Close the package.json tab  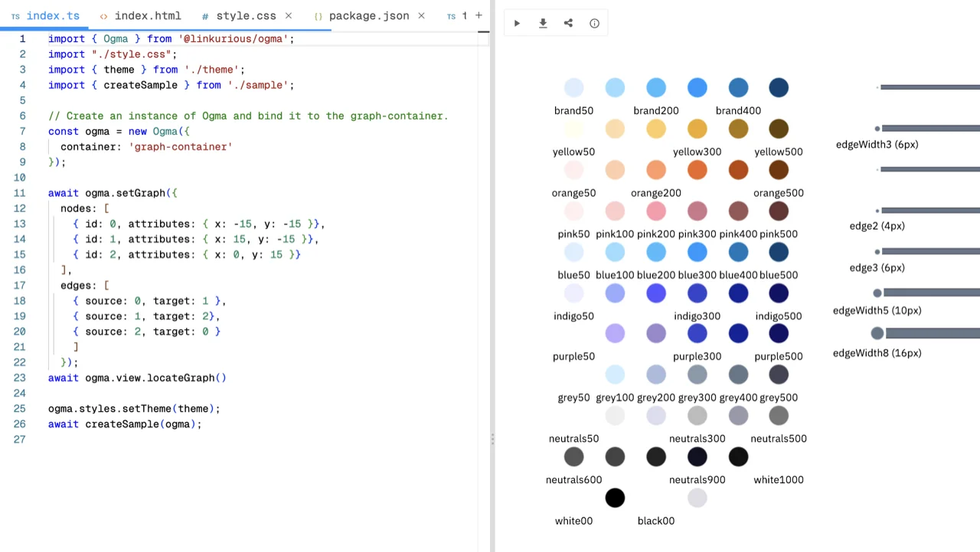click(421, 15)
